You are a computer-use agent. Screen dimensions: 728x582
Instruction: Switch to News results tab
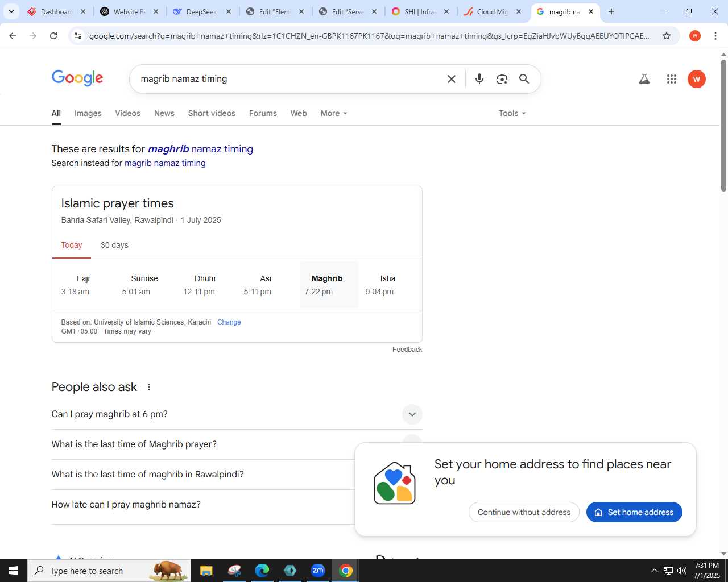[164, 113]
